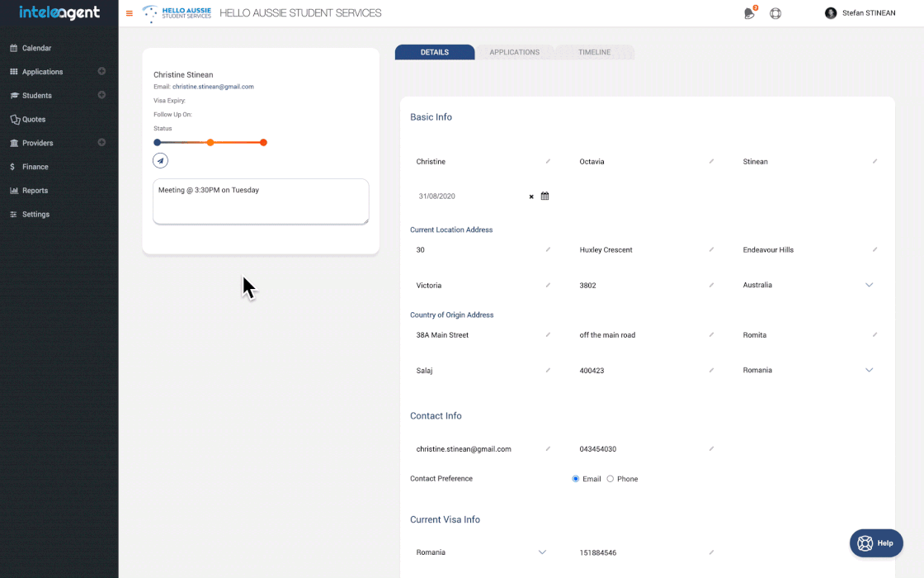The width and height of the screenshot is (924, 578).
Task: Edit first name Christine with the pencil icon
Action: (548, 161)
